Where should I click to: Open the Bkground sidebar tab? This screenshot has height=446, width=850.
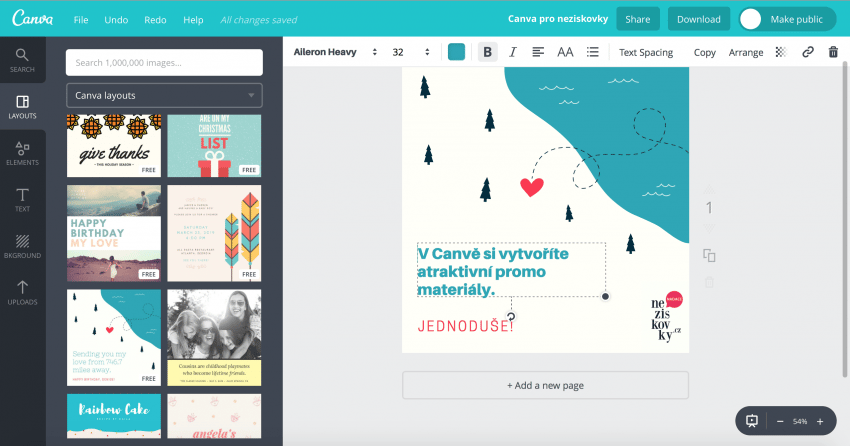coord(22,247)
